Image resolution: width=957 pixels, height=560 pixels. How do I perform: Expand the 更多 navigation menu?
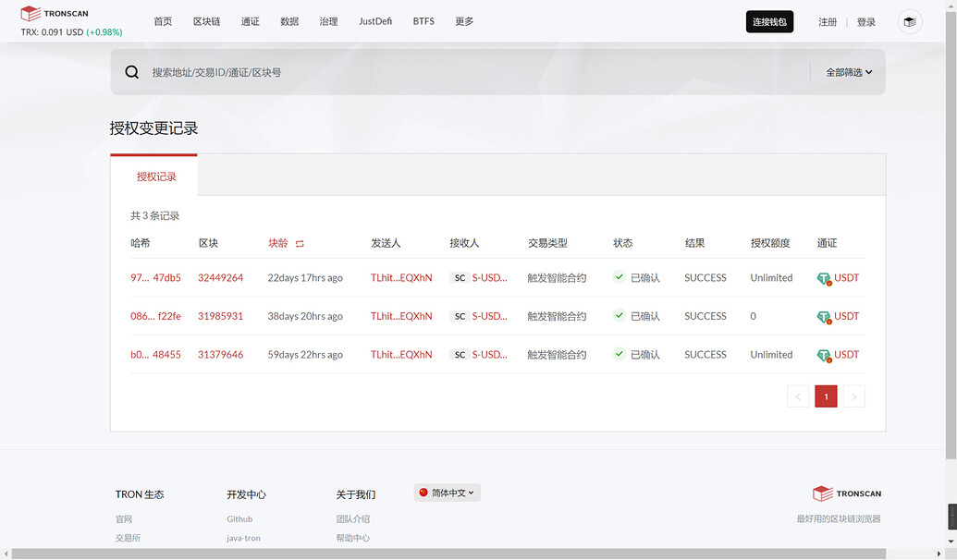463,20
